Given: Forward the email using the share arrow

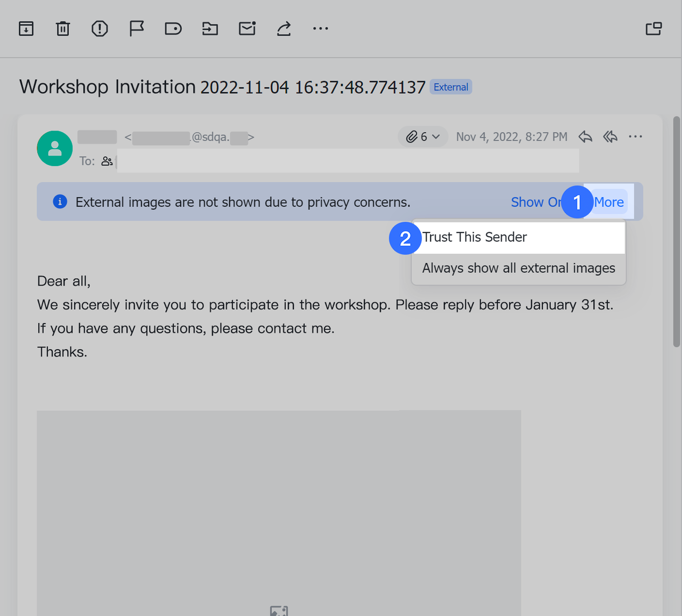Looking at the screenshot, I should 283,28.
